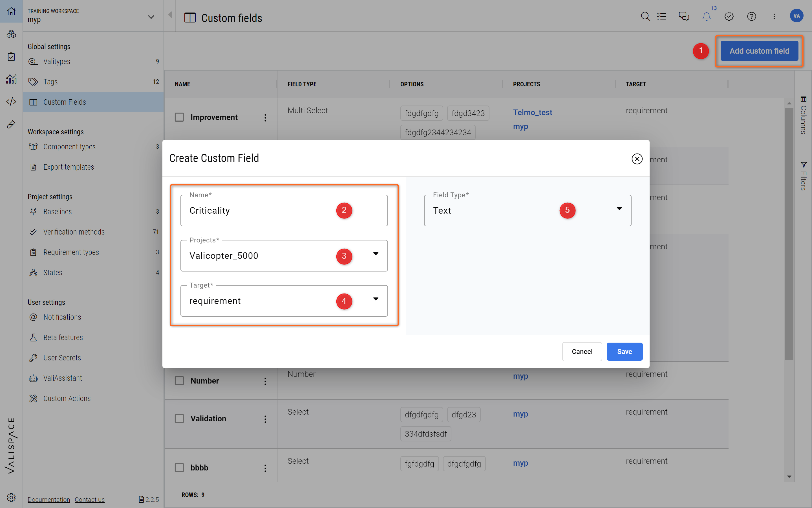
Task: Click Save in the dialog
Action: [x=625, y=351]
